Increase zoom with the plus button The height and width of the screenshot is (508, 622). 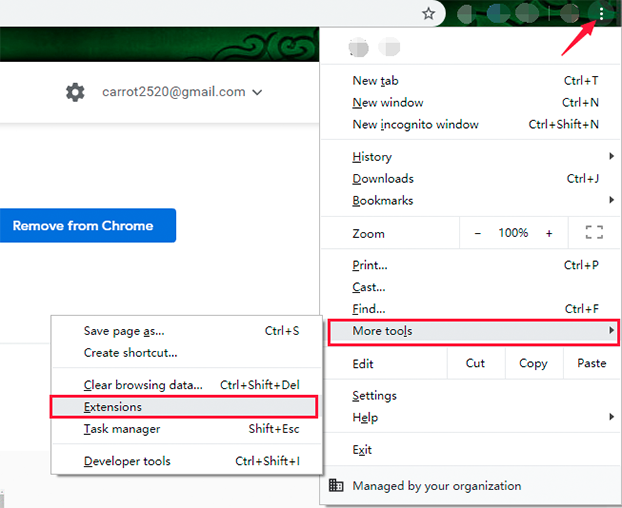[x=549, y=233]
